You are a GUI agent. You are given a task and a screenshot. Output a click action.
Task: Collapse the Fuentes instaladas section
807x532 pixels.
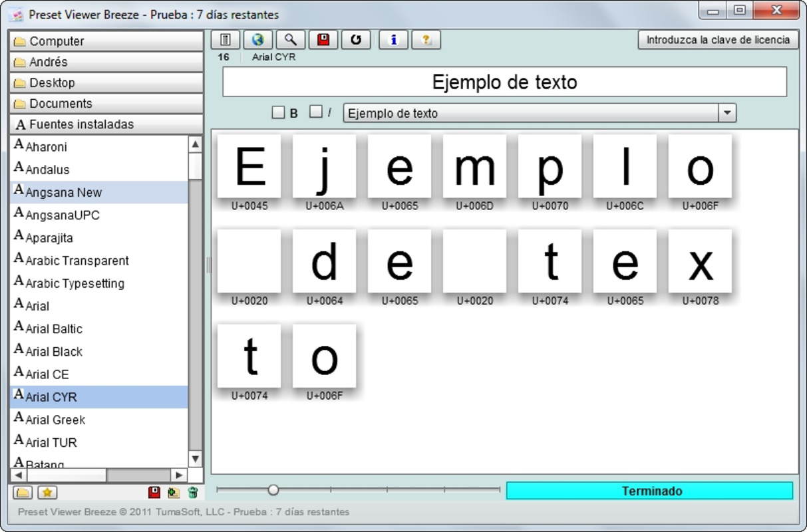[106, 124]
